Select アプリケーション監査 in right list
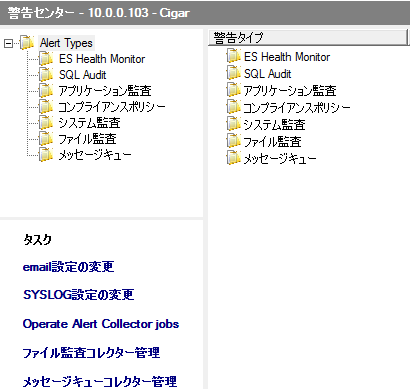 (x=290, y=91)
